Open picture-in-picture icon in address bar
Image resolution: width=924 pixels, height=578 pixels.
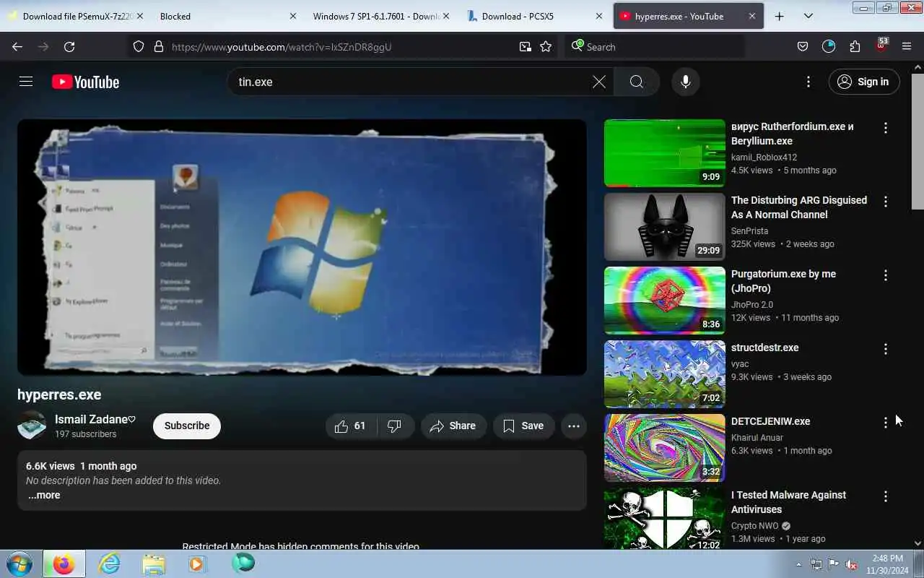click(x=525, y=46)
